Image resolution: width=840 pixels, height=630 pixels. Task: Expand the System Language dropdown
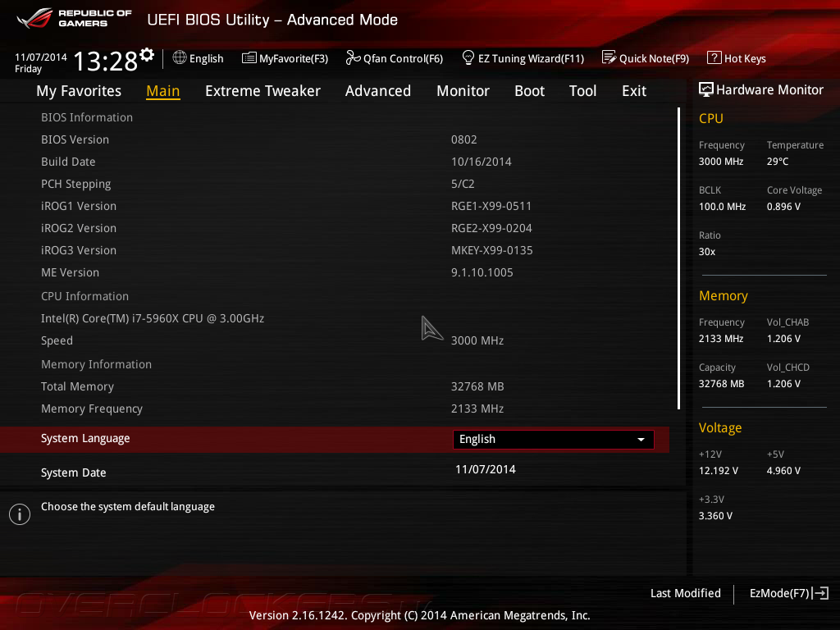554,440
